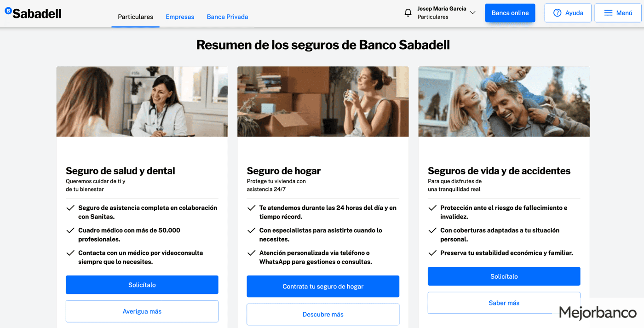644x328 pixels.
Task: Click Solicítalo for health and dental insurance
Action: [142, 285]
